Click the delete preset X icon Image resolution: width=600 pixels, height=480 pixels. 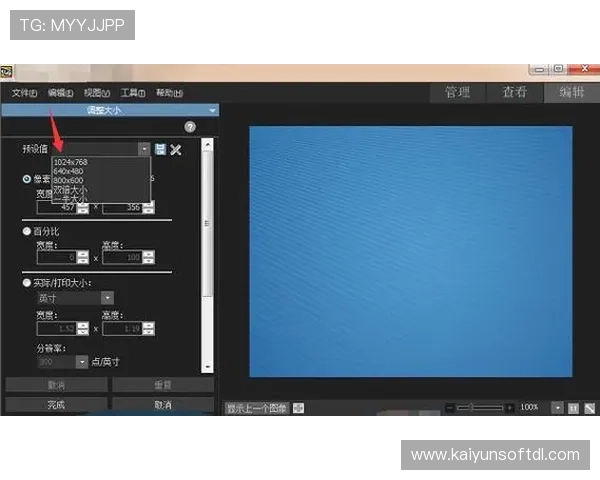tap(176, 150)
